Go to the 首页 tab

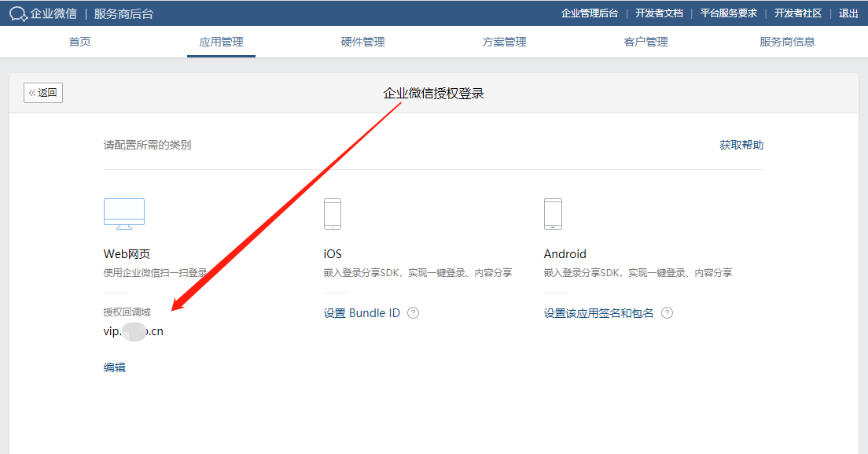click(x=79, y=42)
